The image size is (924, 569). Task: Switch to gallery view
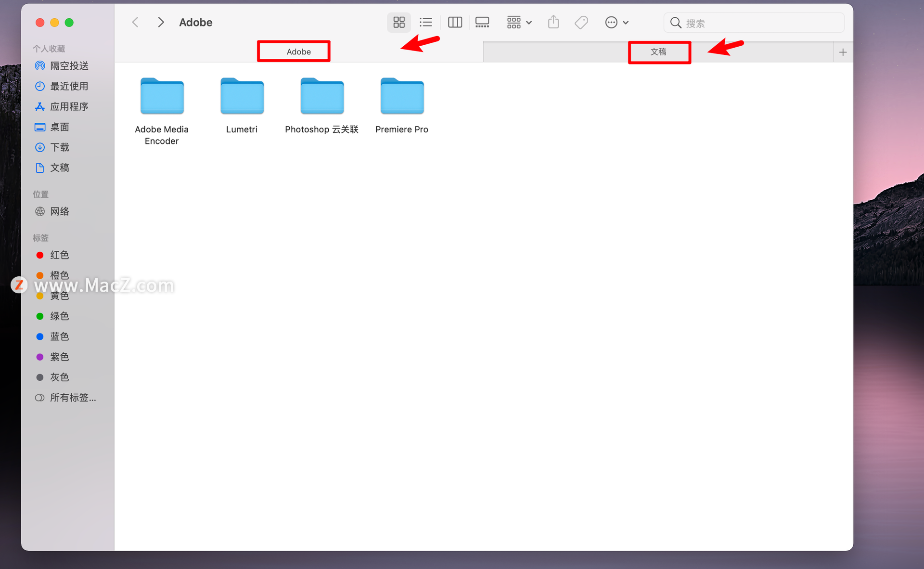(x=482, y=23)
